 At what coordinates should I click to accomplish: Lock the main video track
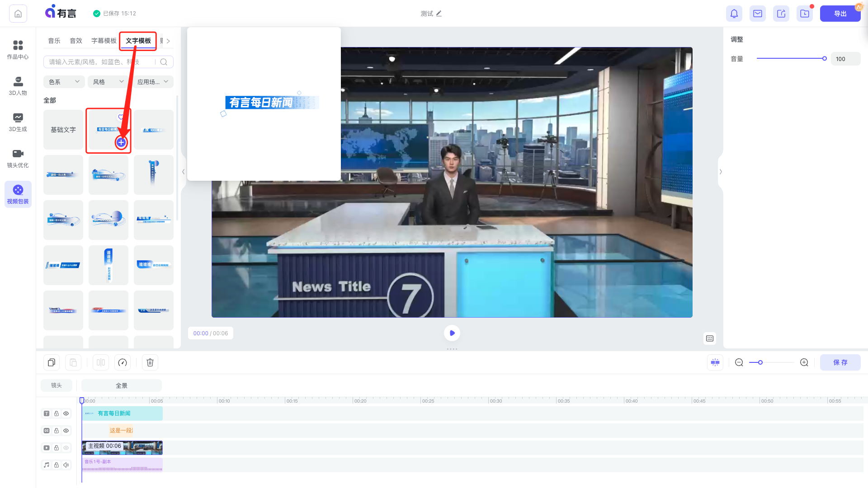(57, 448)
